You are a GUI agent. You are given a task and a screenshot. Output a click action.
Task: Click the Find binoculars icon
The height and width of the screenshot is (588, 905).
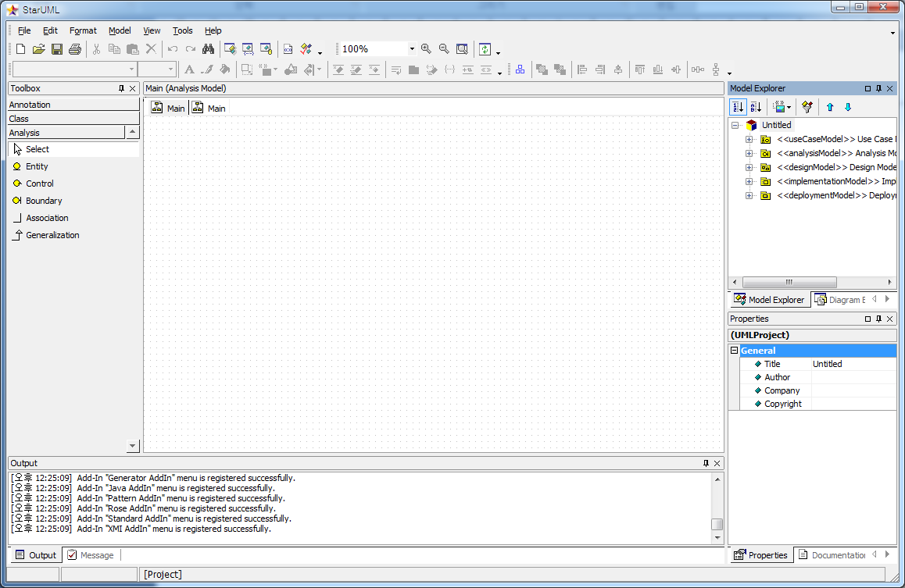tap(209, 49)
